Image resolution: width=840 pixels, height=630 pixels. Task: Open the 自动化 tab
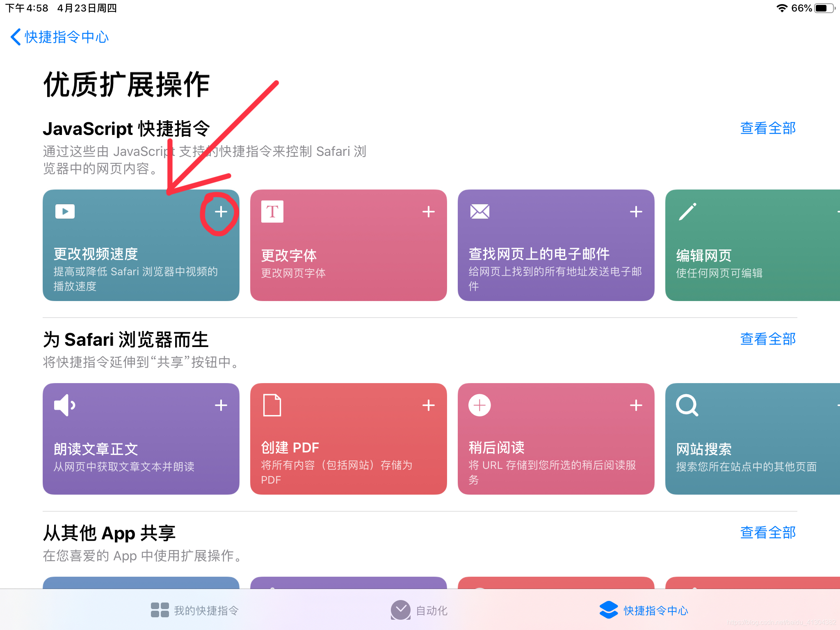(419, 610)
